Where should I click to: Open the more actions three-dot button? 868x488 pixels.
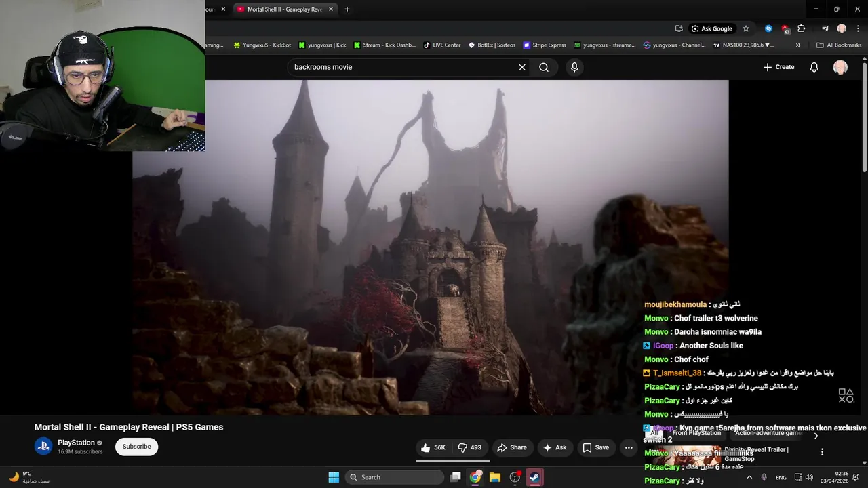coord(629,447)
